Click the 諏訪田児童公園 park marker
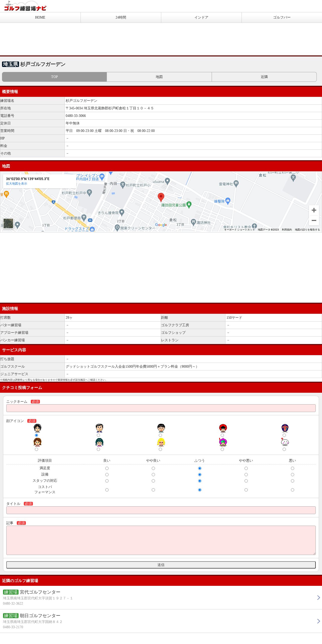Image resolution: width=322 pixels, height=644 pixels. pyautogui.click(x=189, y=205)
